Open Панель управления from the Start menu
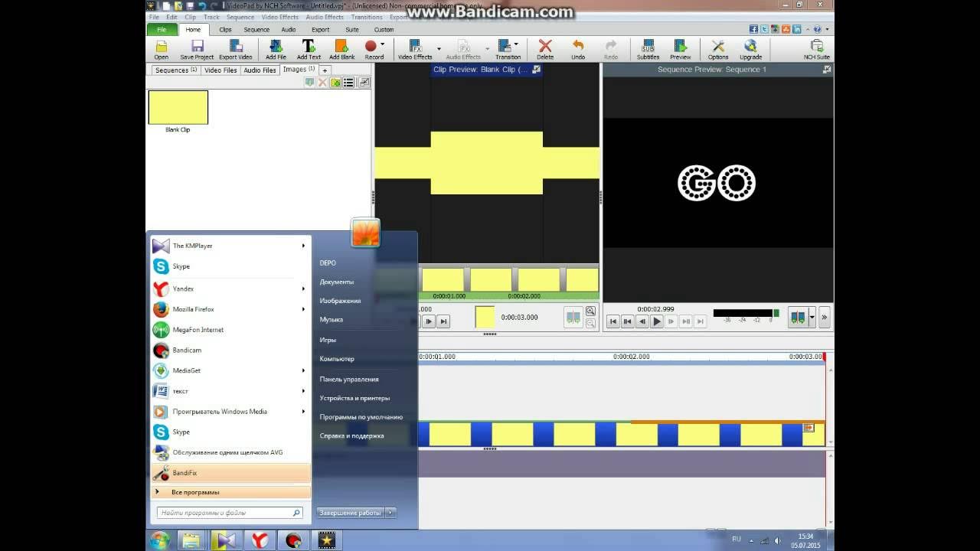The height and width of the screenshot is (551, 980). [349, 379]
